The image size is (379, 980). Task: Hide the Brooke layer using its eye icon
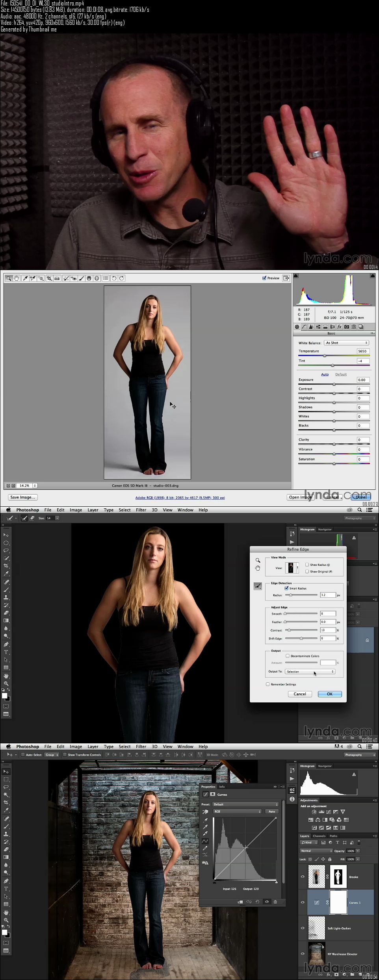tap(303, 877)
